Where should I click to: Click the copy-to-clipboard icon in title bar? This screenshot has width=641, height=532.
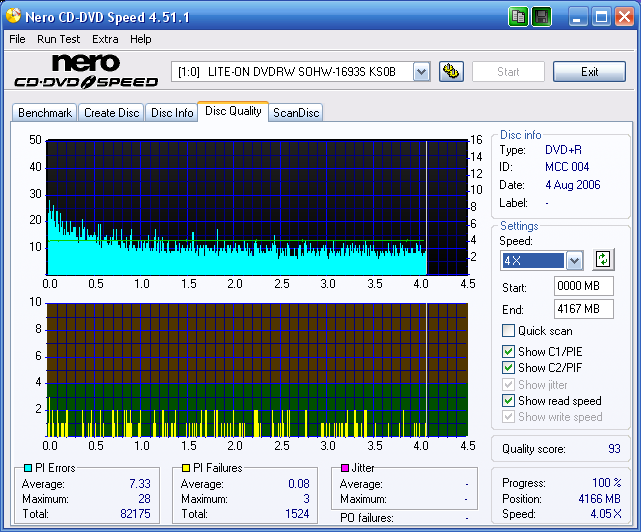coord(518,17)
